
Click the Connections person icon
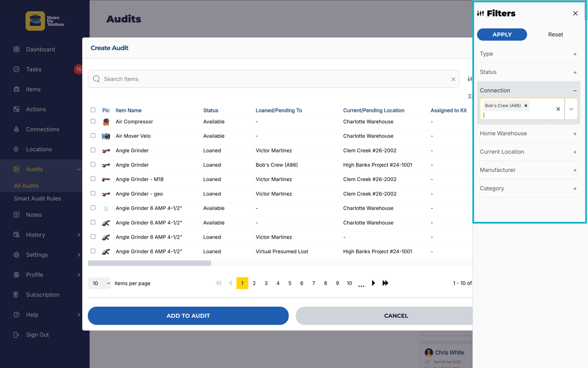click(x=16, y=129)
